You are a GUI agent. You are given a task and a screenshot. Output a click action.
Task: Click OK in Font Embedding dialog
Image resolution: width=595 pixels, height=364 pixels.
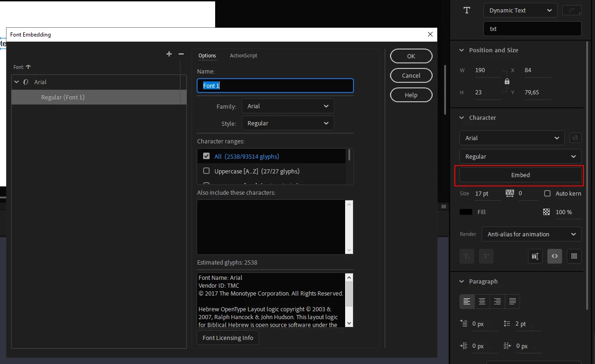[x=411, y=56]
